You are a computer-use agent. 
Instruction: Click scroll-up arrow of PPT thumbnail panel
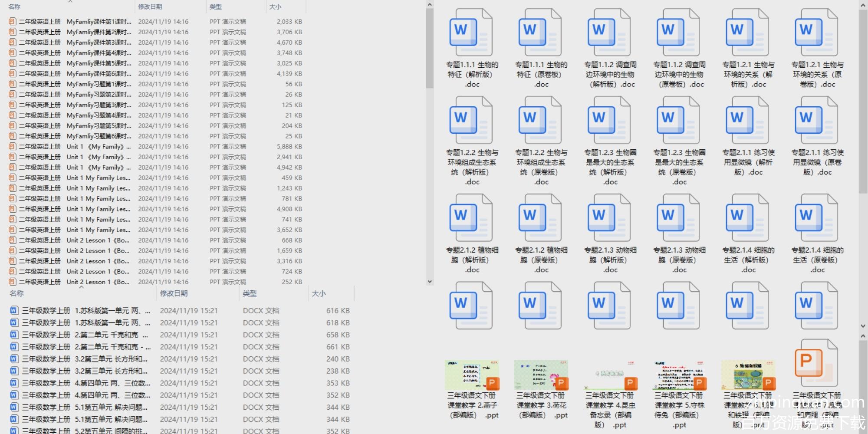point(863,336)
